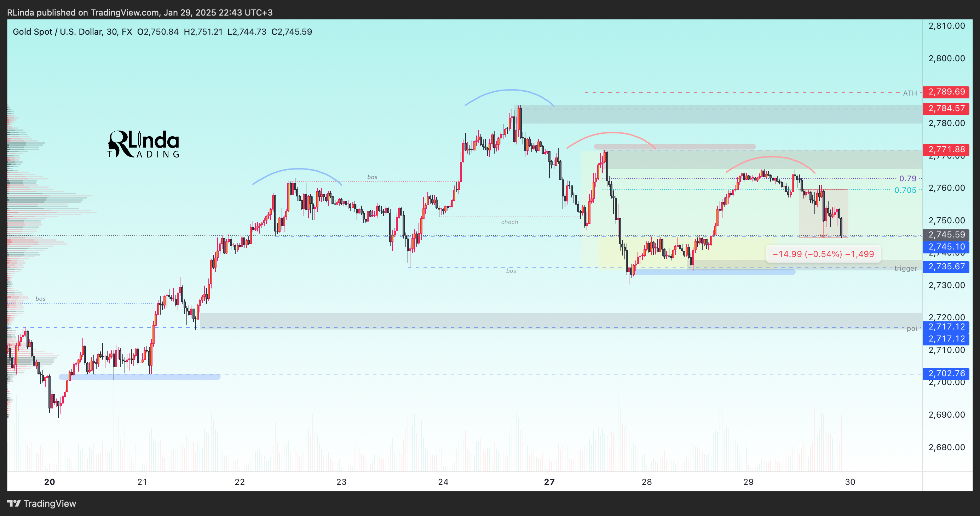
Task: Click the 24 date on time axis
Action: click(x=443, y=482)
